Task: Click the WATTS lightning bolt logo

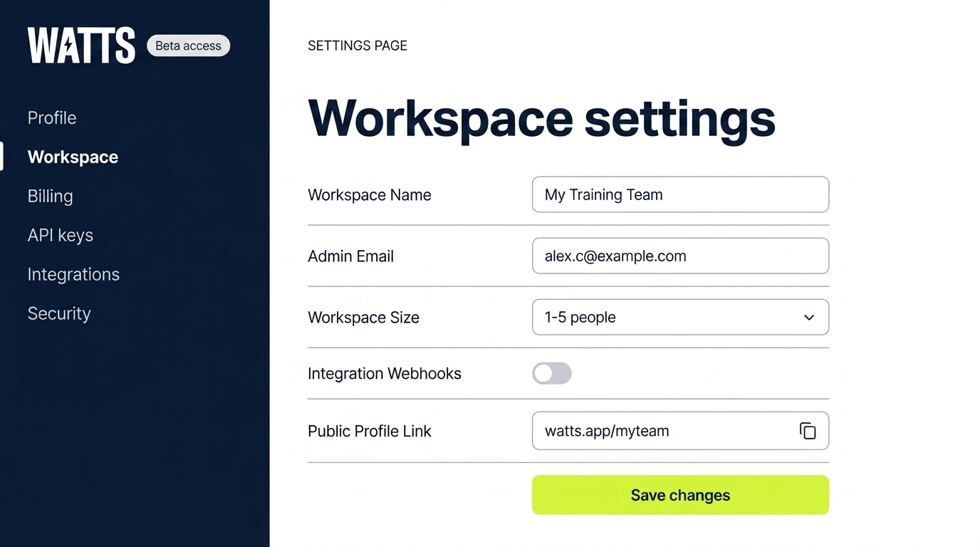Action: (81, 46)
